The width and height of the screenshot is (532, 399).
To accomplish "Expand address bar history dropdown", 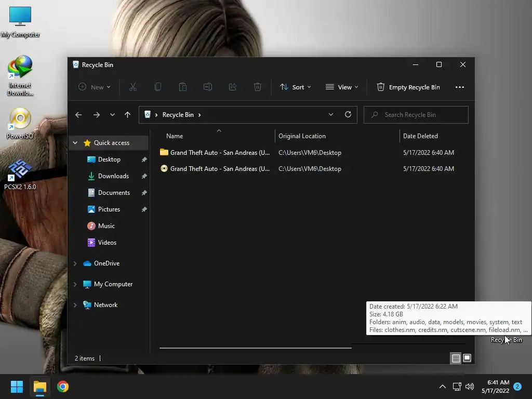I will (x=331, y=115).
